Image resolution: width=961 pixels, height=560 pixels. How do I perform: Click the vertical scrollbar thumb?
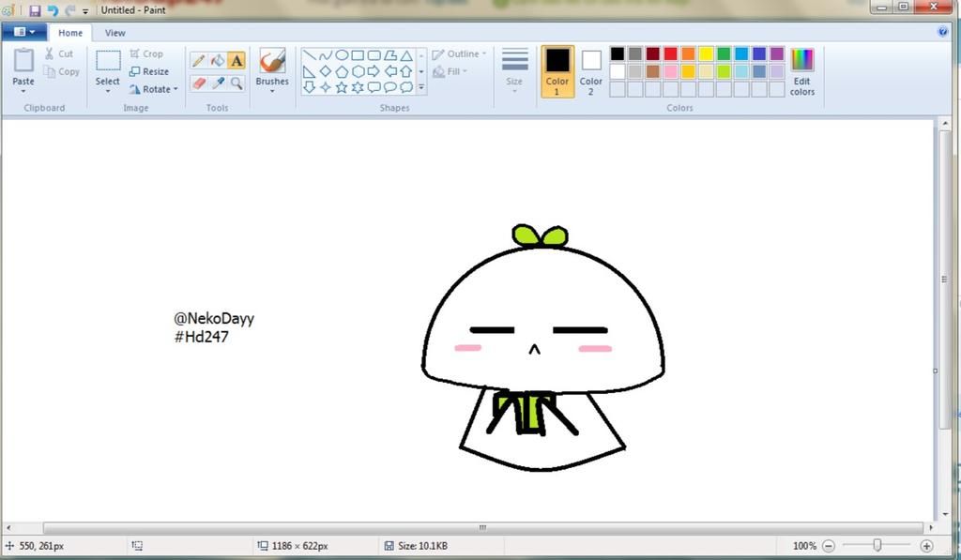(944, 280)
